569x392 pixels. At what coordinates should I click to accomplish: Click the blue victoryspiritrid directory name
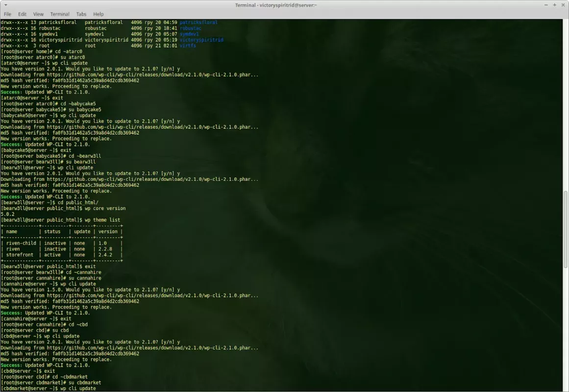[201, 40]
